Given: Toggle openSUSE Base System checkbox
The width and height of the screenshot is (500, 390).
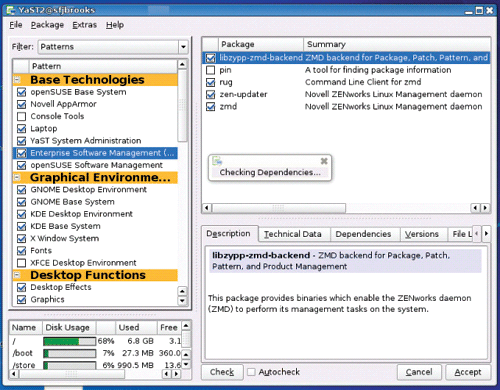Looking at the screenshot, I should pyautogui.click(x=21, y=92).
